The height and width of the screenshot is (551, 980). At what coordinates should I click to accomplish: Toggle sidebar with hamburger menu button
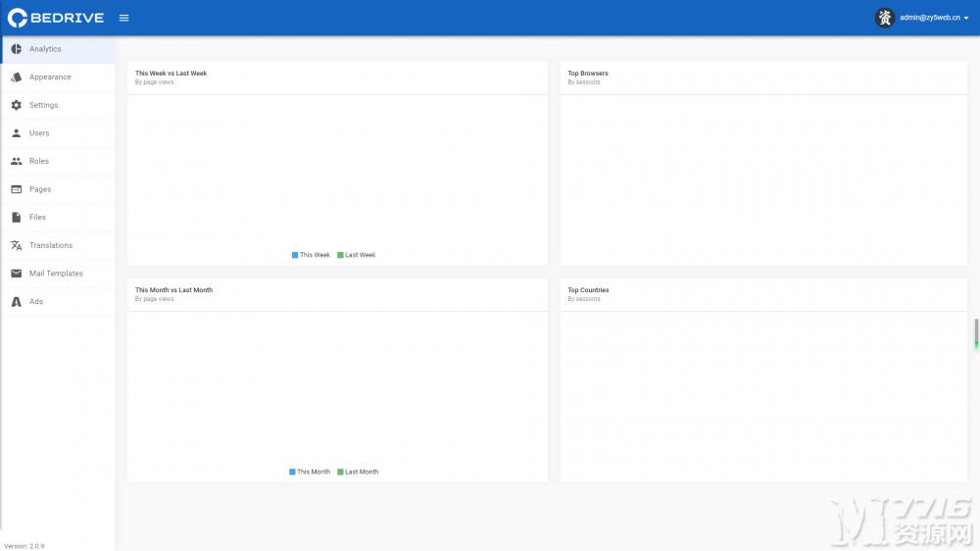pos(123,18)
